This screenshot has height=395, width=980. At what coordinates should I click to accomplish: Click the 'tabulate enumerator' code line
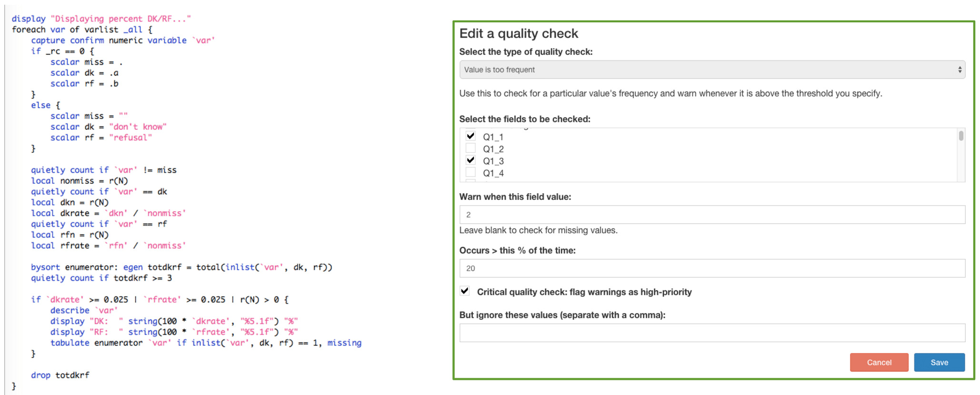click(206, 343)
